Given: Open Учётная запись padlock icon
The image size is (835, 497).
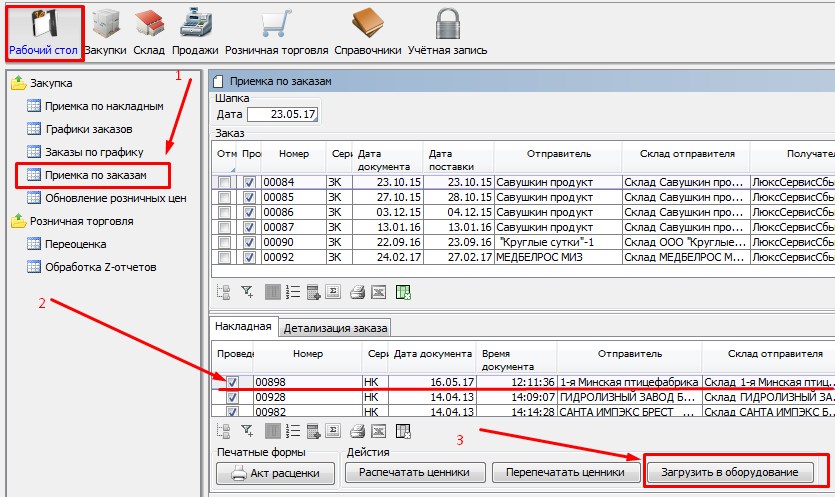Looking at the screenshot, I should 448,30.
